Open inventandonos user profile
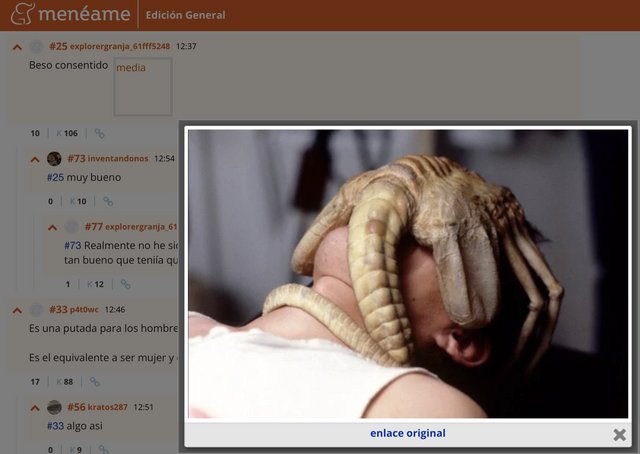The width and height of the screenshot is (640, 454). 118,158
